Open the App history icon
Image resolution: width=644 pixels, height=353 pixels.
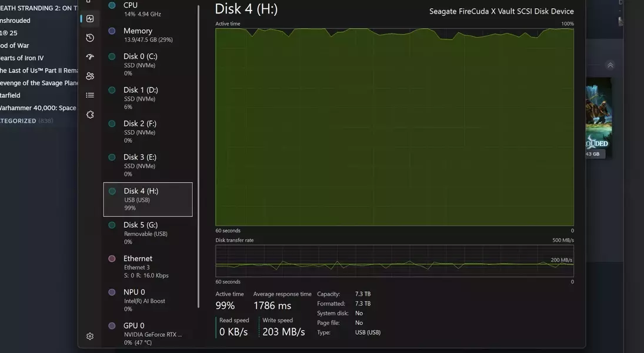click(x=90, y=38)
